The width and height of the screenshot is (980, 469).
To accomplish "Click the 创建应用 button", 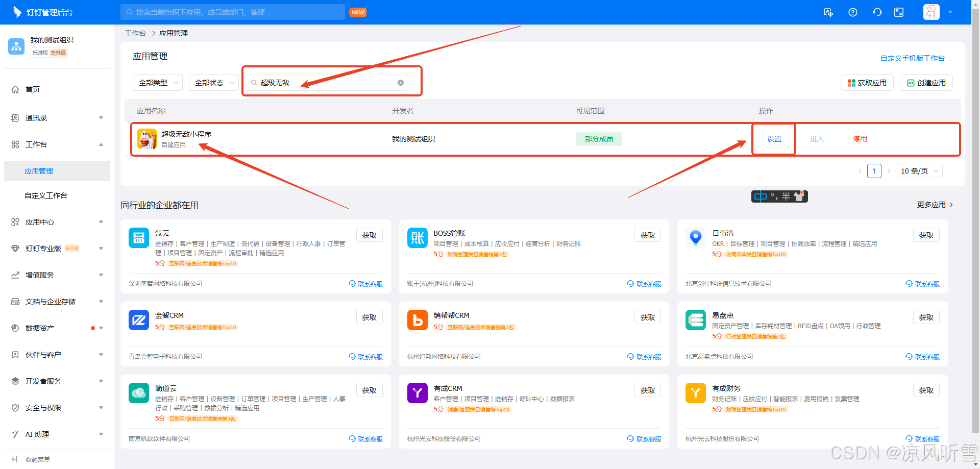I will [926, 83].
